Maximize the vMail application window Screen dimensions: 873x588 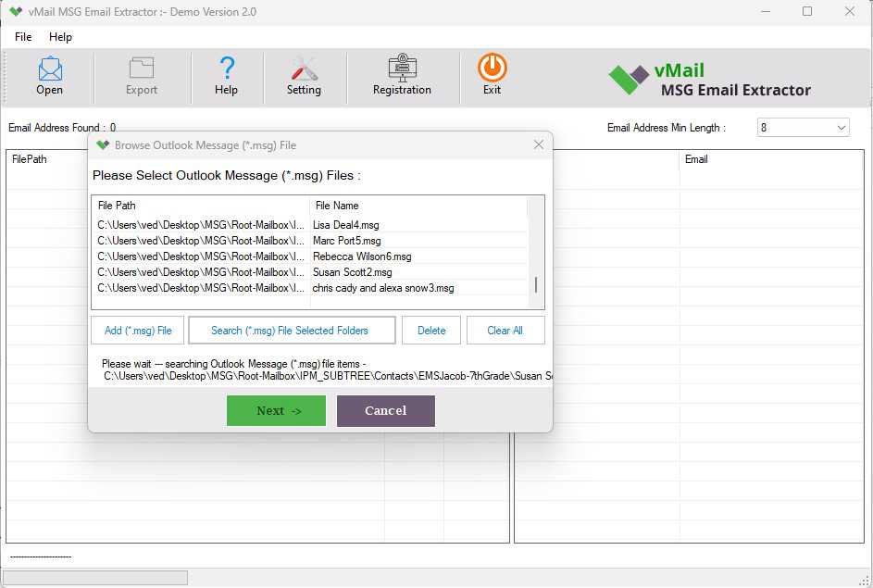[x=807, y=11]
